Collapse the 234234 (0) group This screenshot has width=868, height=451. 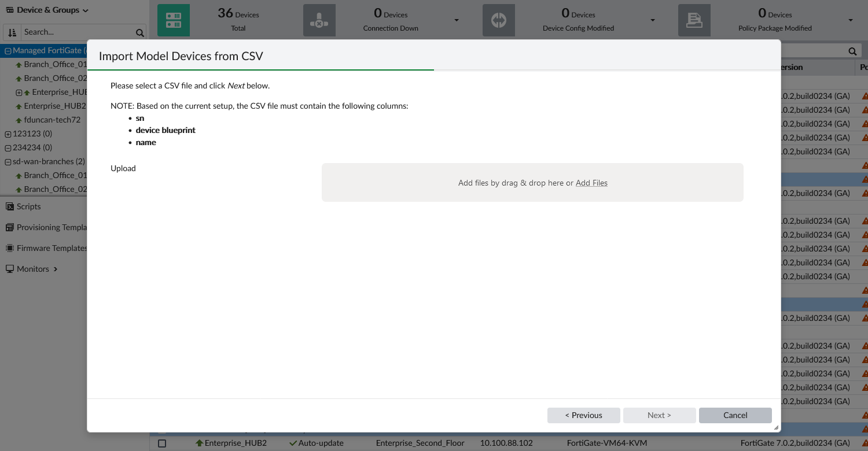8,148
